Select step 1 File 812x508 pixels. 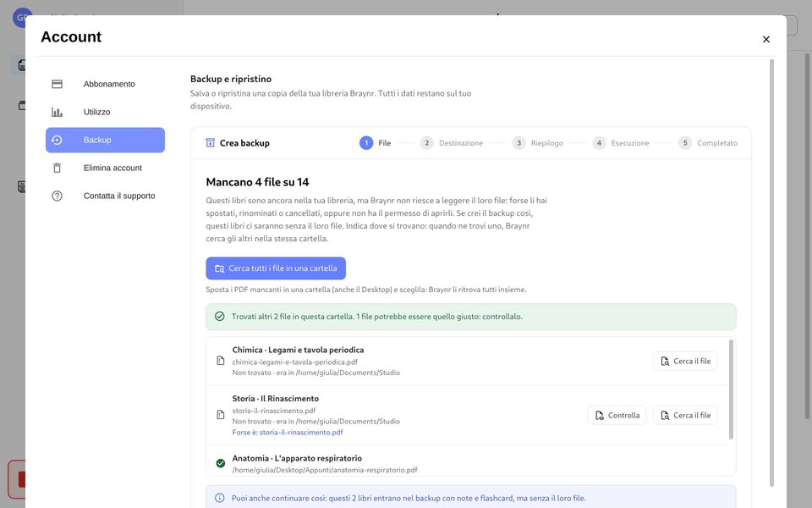point(376,143)
